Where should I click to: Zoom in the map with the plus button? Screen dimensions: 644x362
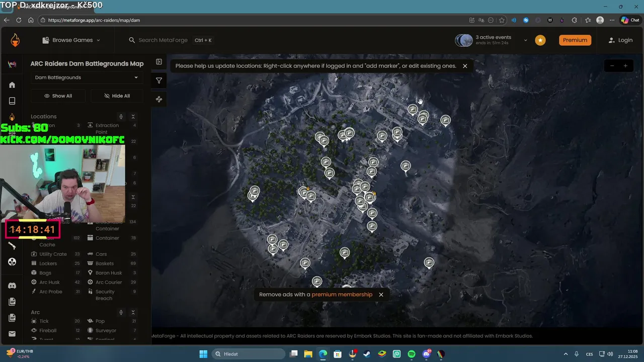[625, 66]
